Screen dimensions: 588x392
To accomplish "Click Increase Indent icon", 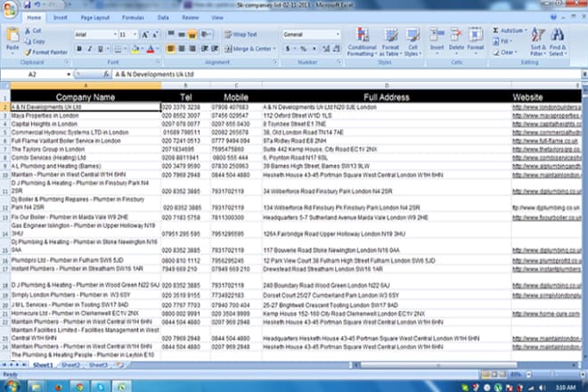I will pos(215,49).
